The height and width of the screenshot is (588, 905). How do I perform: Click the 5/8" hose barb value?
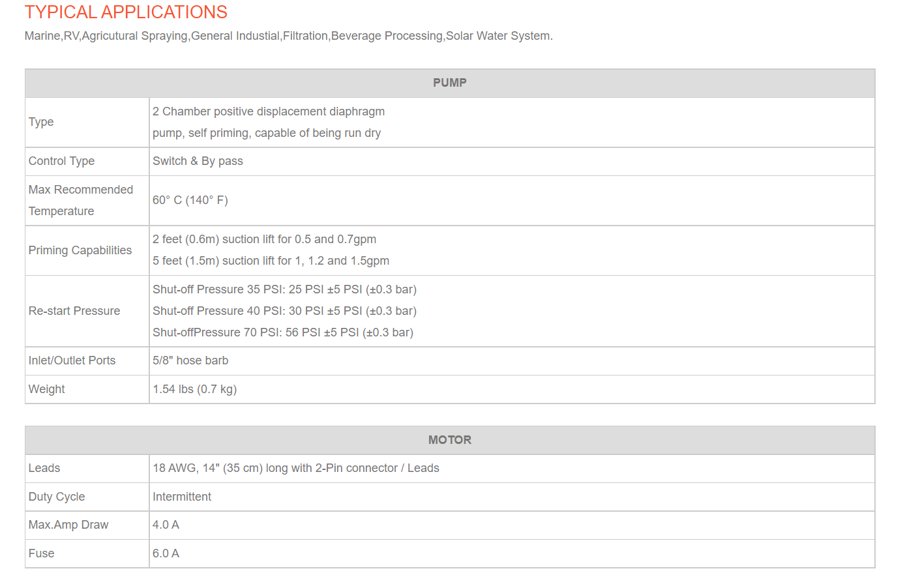pyautogui.click(x=190, y=360)
